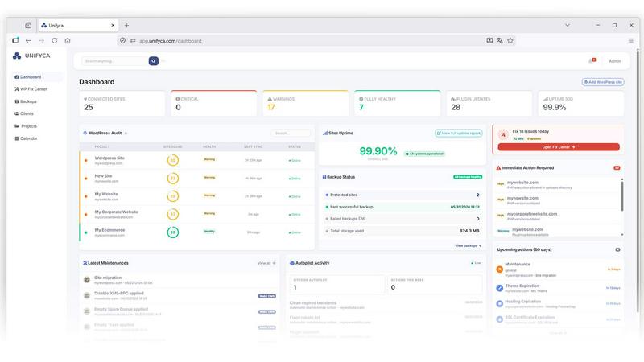The height and width of the screenshot is (362, 644).
Task: Click the browser translate page icon
Action: coord(500,41)
